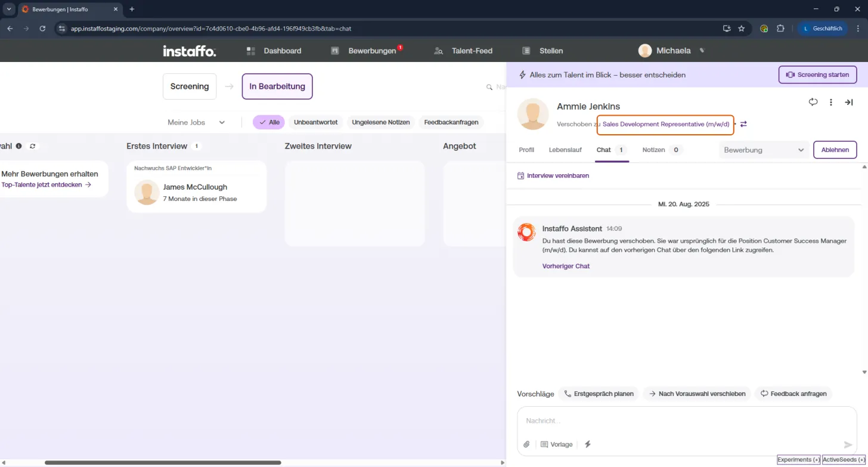868x467 pixels.
Task: Filter by Ungelesene Notizen
Action: (x=381, y=122)
